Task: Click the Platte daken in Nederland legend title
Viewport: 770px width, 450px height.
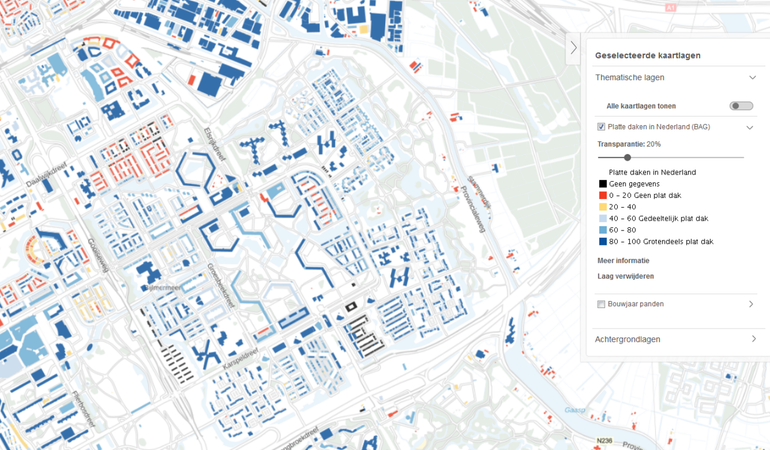Action: point(652,172)
